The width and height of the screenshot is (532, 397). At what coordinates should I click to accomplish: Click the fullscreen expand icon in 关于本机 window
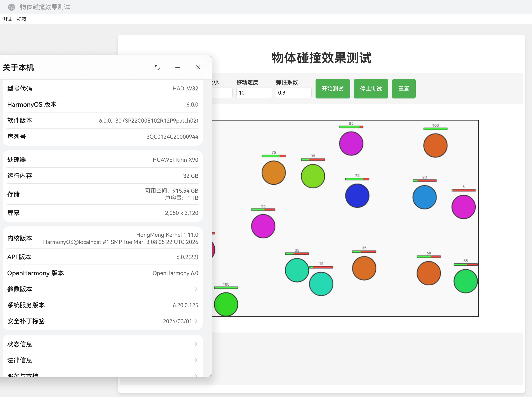(157, 68)
